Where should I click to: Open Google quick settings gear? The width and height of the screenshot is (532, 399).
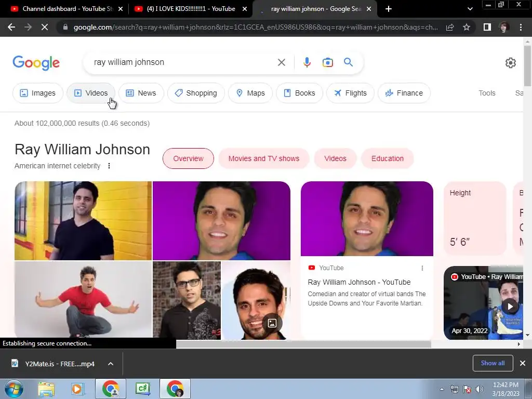pos(510,63)
